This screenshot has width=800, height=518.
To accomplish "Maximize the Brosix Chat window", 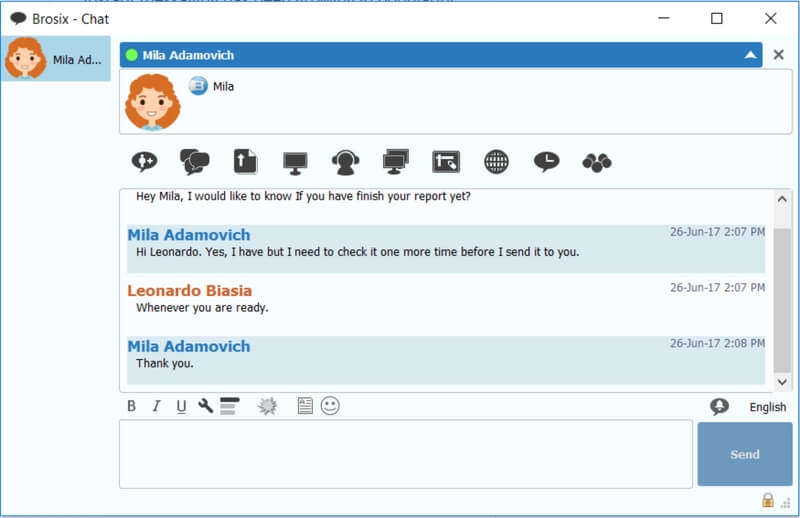I will 717,18.
